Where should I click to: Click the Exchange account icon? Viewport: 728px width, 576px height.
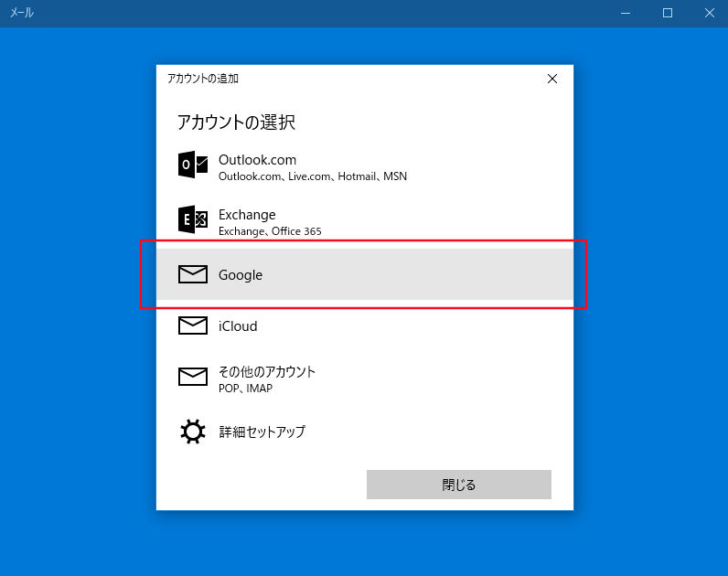pyautogui.click(x=193, y=219)
